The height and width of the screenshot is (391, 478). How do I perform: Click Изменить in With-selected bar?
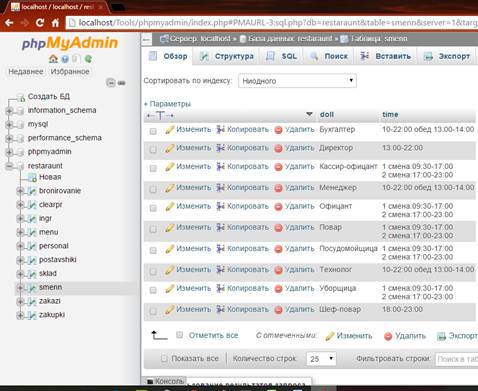pos(349,336)
